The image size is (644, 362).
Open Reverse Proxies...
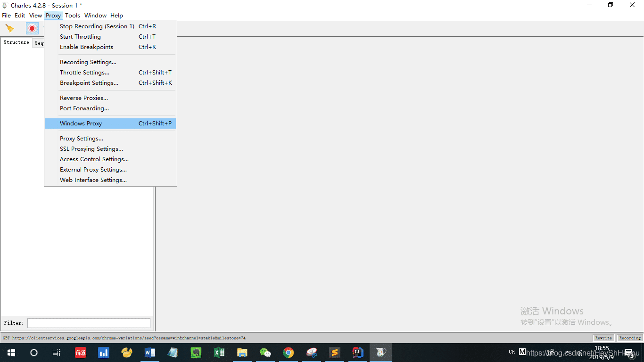pos(110,98)
